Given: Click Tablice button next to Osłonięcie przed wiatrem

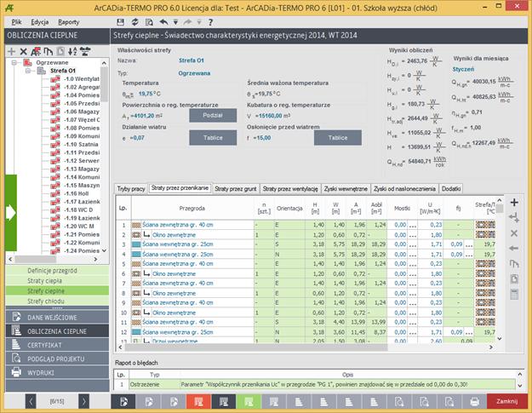Looking at the screenshot, I should click(x=338, y=138).
